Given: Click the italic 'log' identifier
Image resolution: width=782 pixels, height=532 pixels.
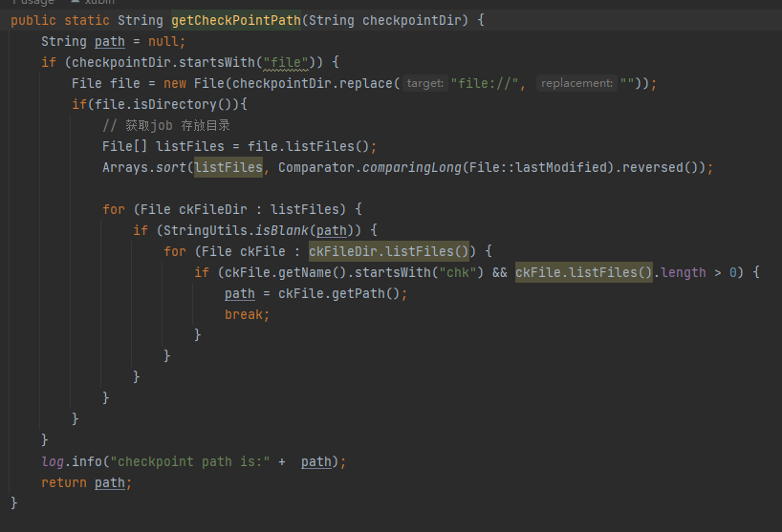Looking at the screenshot, I should (53, 461).
